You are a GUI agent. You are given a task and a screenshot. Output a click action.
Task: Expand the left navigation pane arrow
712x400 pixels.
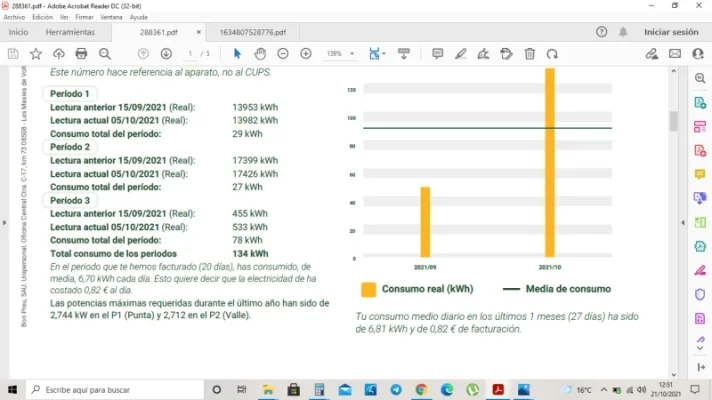(4, 222)
